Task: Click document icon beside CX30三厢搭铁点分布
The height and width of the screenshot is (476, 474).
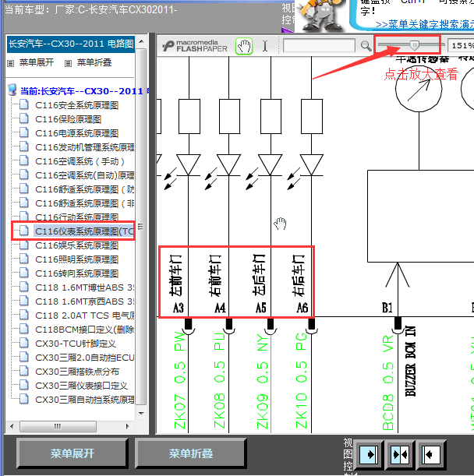Action: point(24,371)
